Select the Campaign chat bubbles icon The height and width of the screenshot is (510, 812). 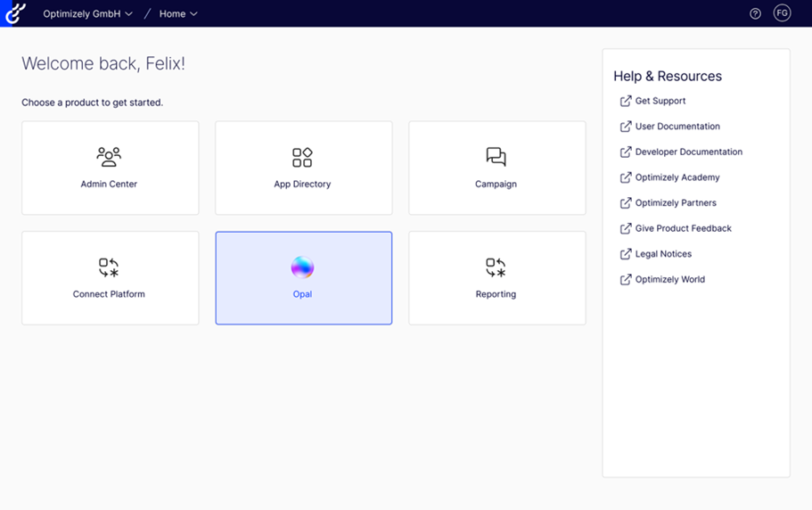point(496,158)
